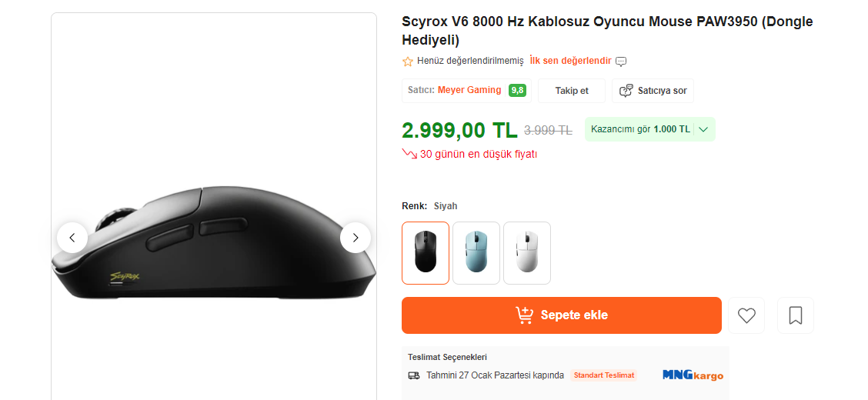Click the heart favorite icon
Image resolution: width=868 pixels, height=400 pixels.
pos(746,315)
